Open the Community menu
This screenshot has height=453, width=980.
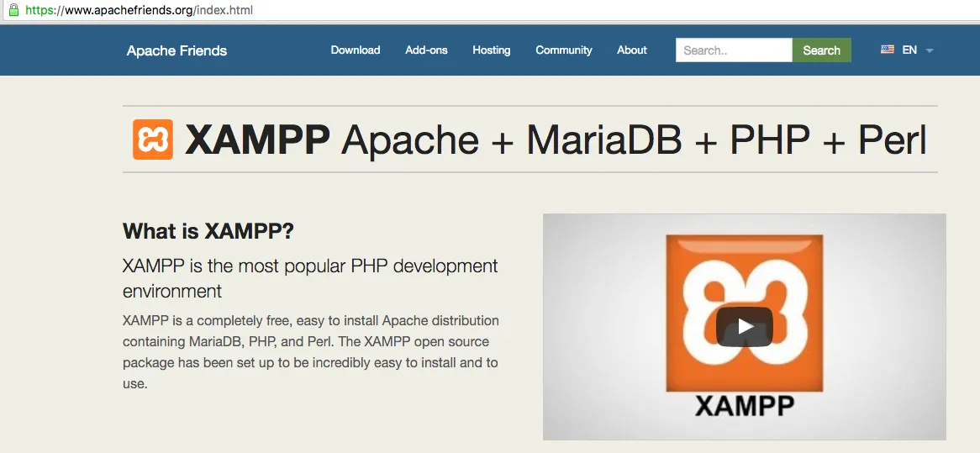pyautogui.click(x=564, y=50)
